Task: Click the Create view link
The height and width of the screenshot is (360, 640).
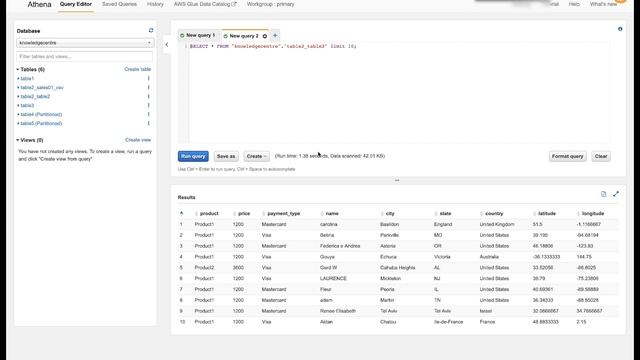Action: tap(138, 140)
